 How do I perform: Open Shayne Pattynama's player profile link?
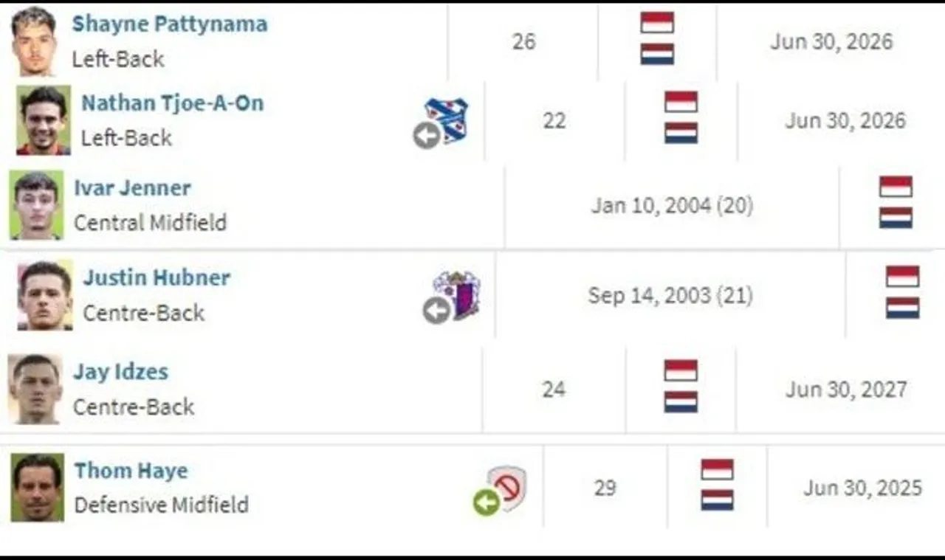pyautogui.click(x=169, y=24)
